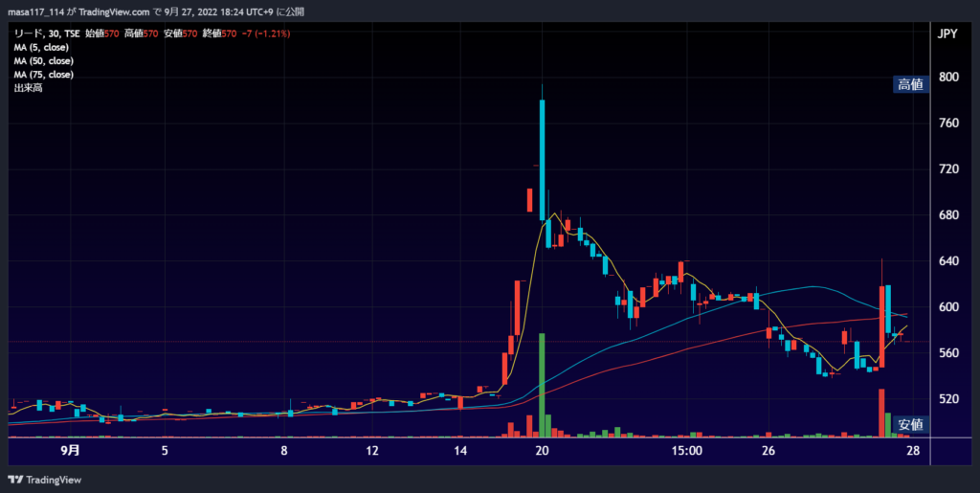980x493 pixels.
Task: Select the MA (75, close) indicator label
Action: pos(44,75)
